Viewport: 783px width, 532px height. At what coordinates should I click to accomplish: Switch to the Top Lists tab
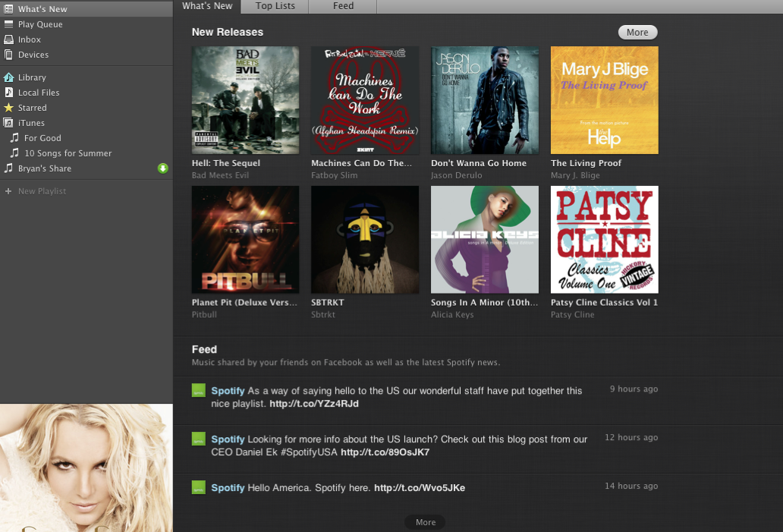click(275, 6)
